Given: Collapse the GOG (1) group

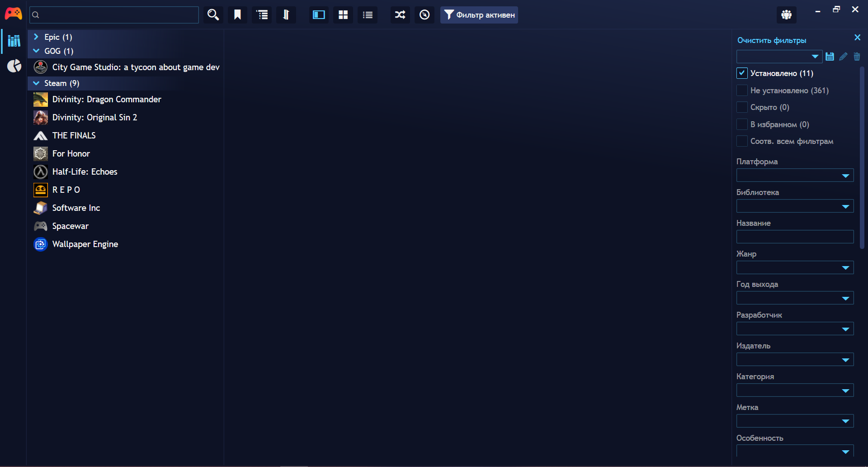Looking at the screenshot, I should coord(36,51).
